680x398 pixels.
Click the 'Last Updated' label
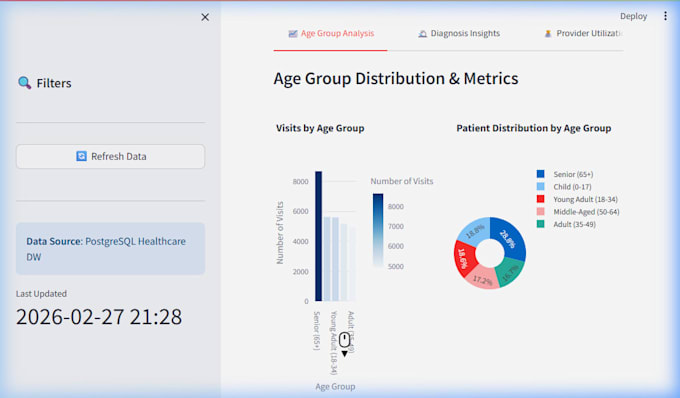pyautogui.click(x=41, y=294)
